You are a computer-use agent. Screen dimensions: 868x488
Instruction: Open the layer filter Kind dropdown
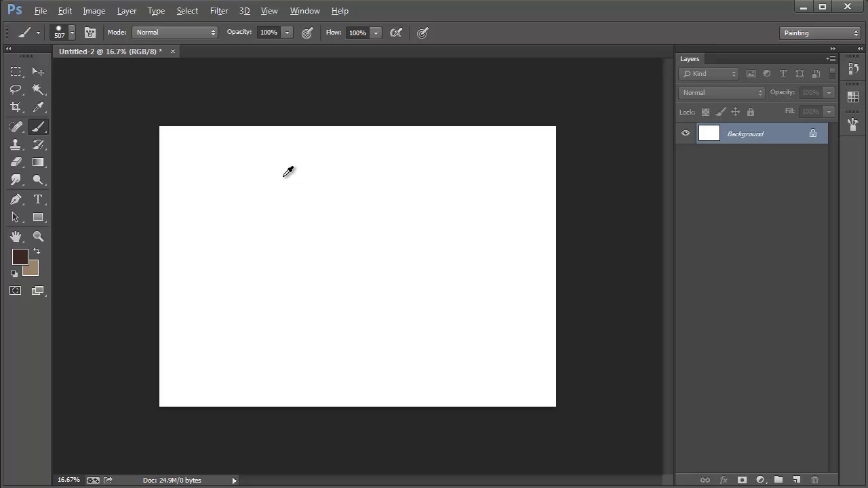pyautogui.click(x=709, y=73)
